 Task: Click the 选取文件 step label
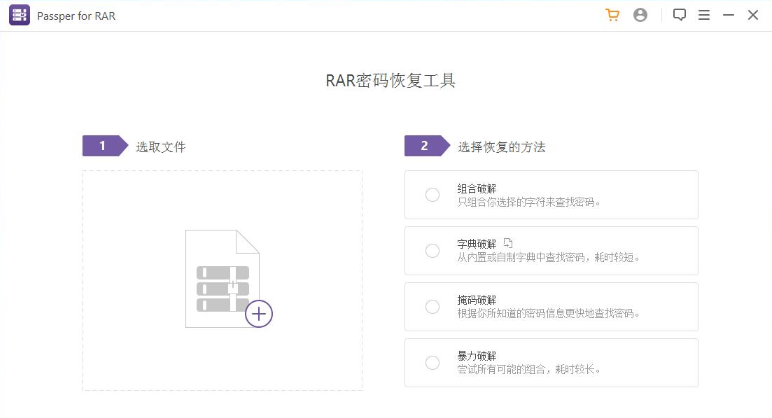[x=161, y=147]
